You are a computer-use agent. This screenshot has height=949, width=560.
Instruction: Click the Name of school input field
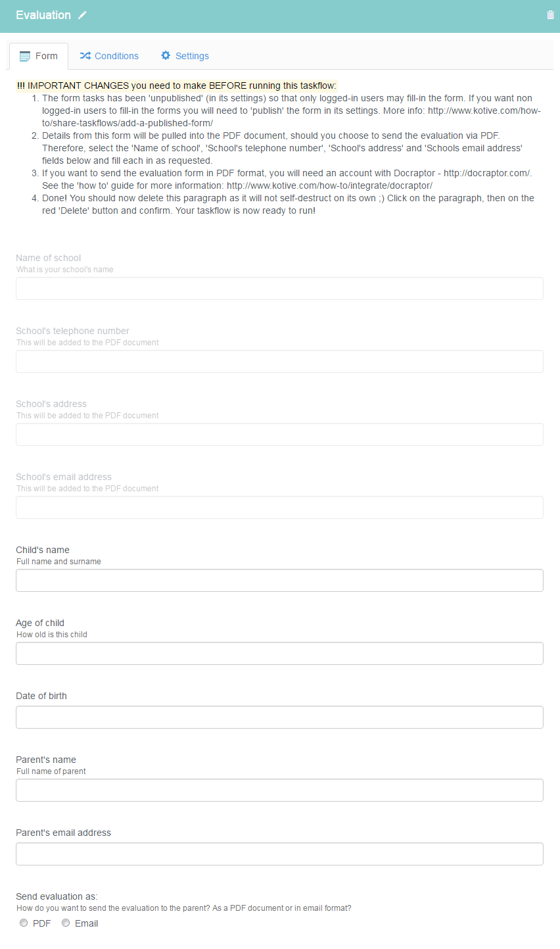click(279, 288)
